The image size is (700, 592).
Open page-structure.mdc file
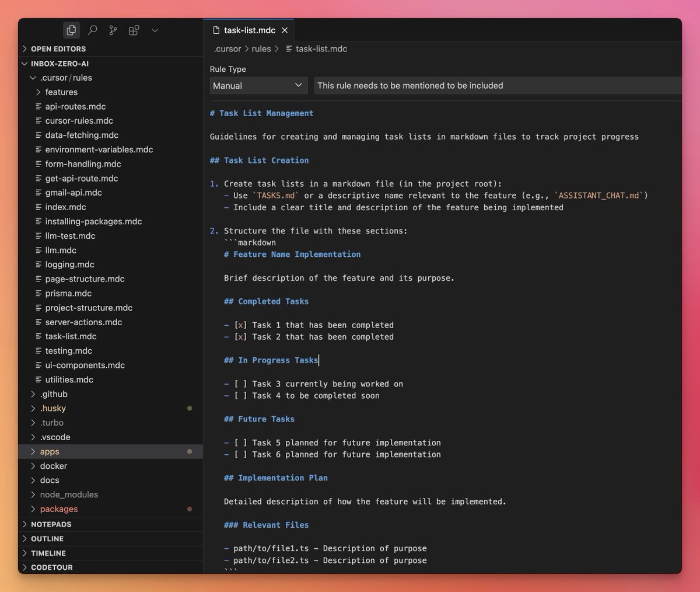click(x=111, y=279)
